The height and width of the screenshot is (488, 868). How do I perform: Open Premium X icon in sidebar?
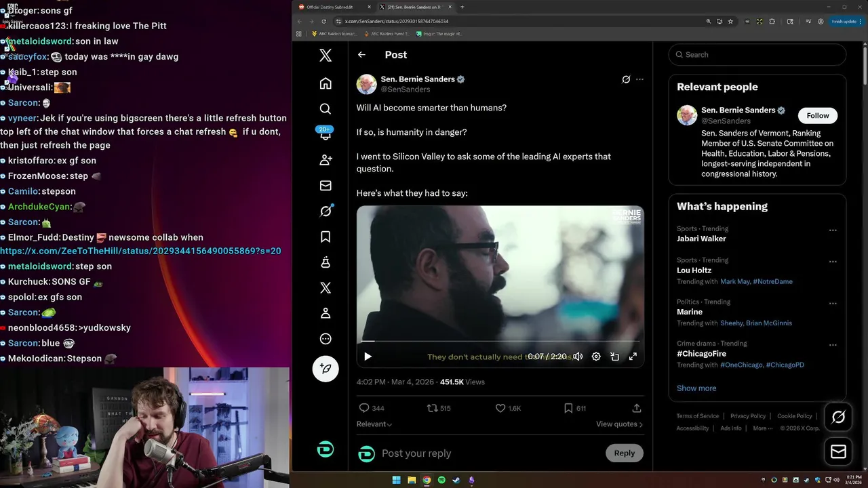325,288
